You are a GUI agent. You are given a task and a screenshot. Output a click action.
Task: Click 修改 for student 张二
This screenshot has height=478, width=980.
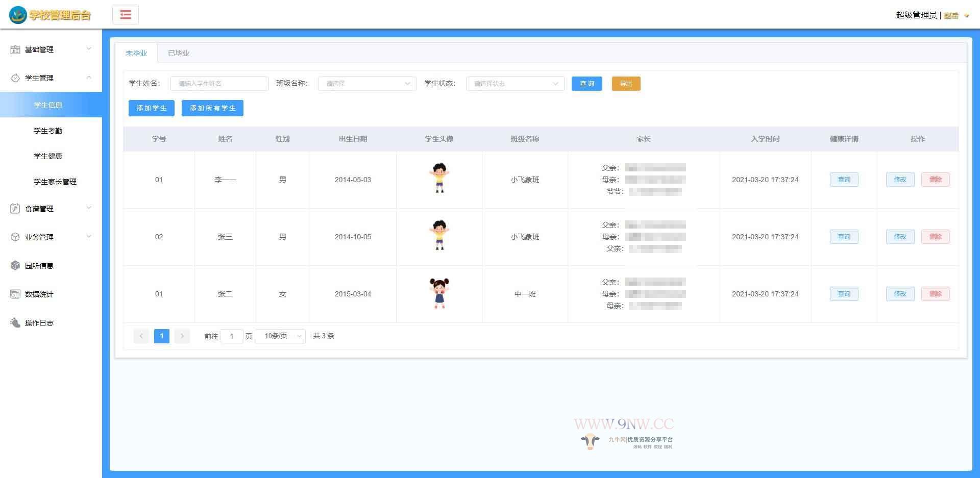pos(900,294)
